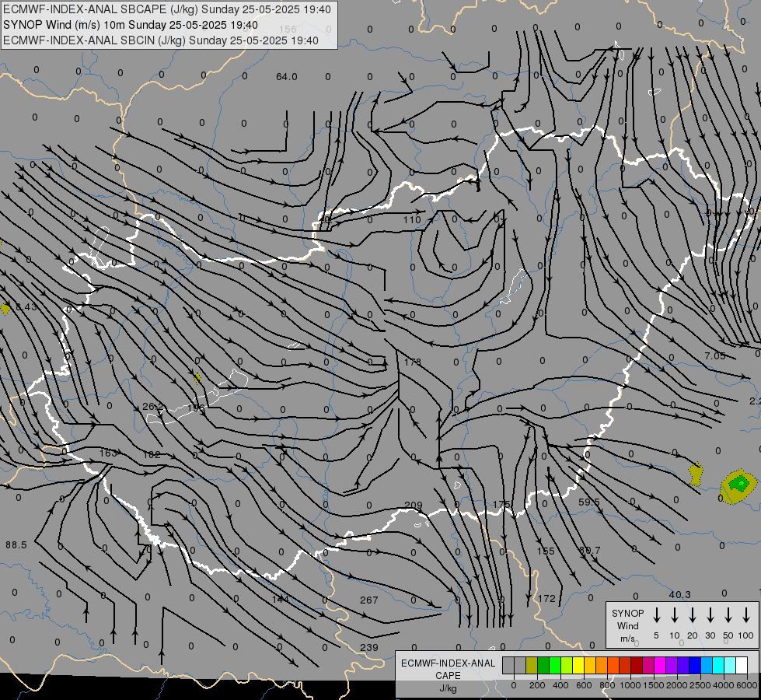
Task: Click the map value 178
Action: pyautogui.click(x=413, y=362)
